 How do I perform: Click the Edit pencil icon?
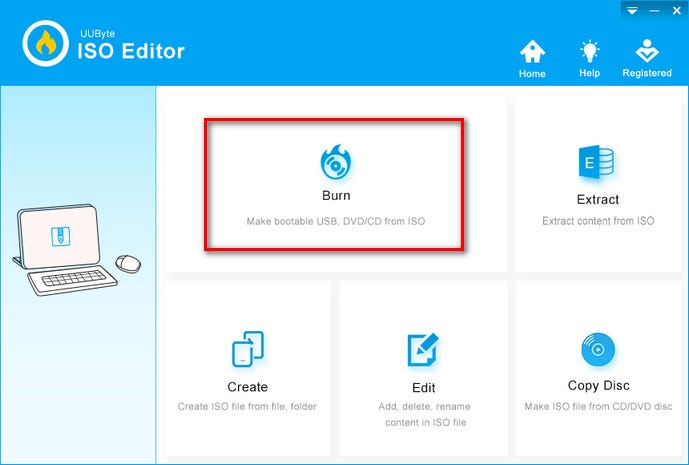[x=423, y=350]
